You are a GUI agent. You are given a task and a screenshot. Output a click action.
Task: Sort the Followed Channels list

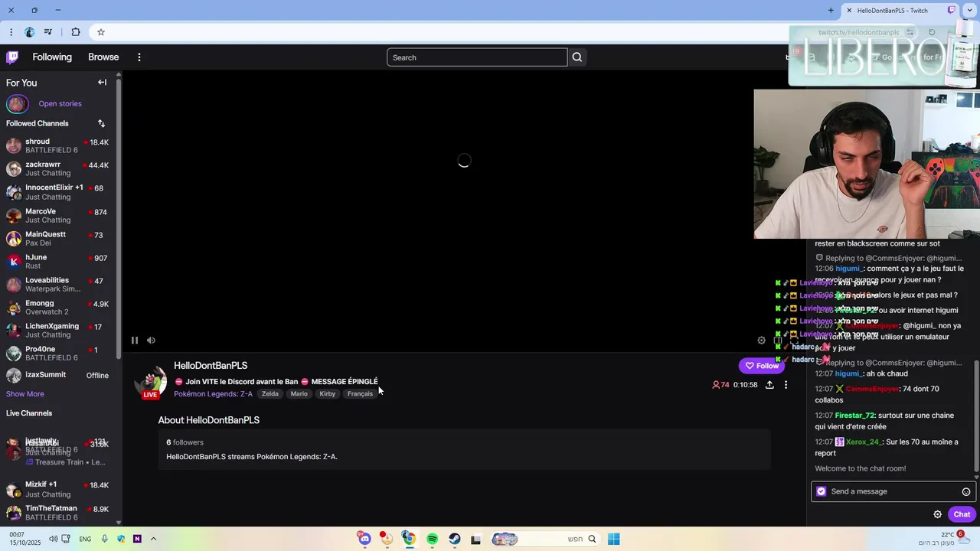[101, 123]
